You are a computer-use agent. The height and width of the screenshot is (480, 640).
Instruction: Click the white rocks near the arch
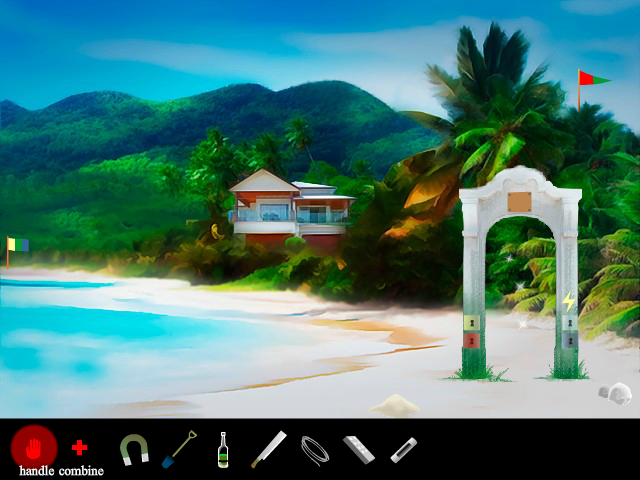[615, 393]
